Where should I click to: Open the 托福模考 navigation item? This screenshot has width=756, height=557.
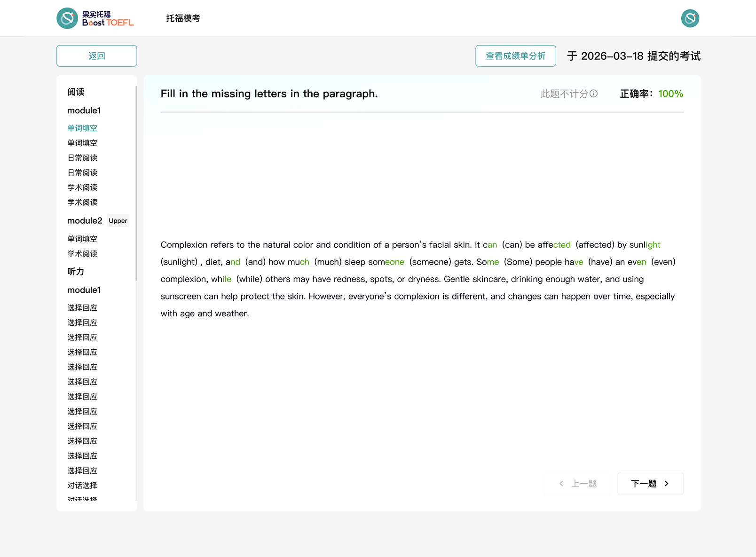183,18
